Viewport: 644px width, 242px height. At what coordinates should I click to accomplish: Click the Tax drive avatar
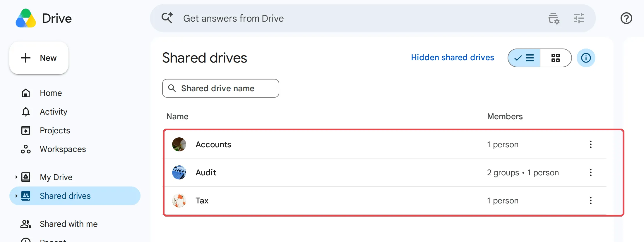point(179,200)
